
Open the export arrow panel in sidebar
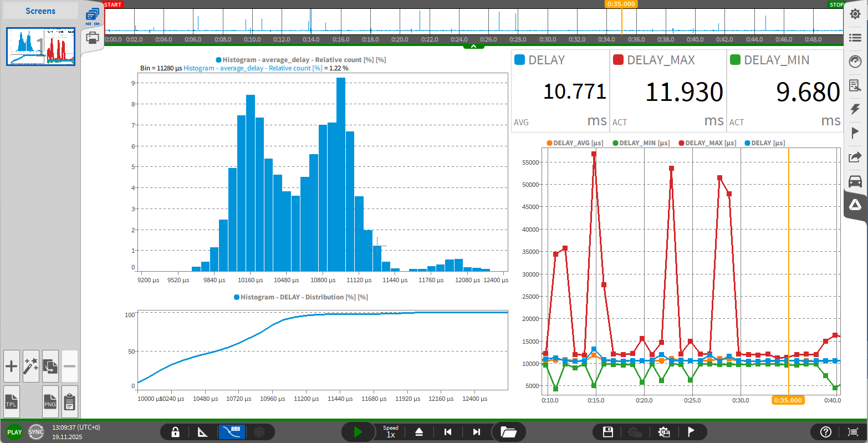pyautogui.click(x=855, y=157)
